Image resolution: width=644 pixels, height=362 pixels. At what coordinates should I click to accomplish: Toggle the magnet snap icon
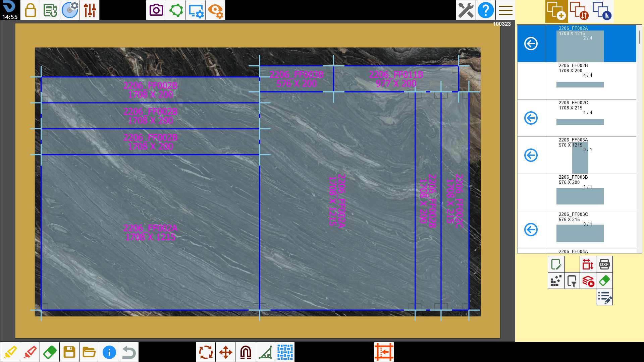coord(245,352)
